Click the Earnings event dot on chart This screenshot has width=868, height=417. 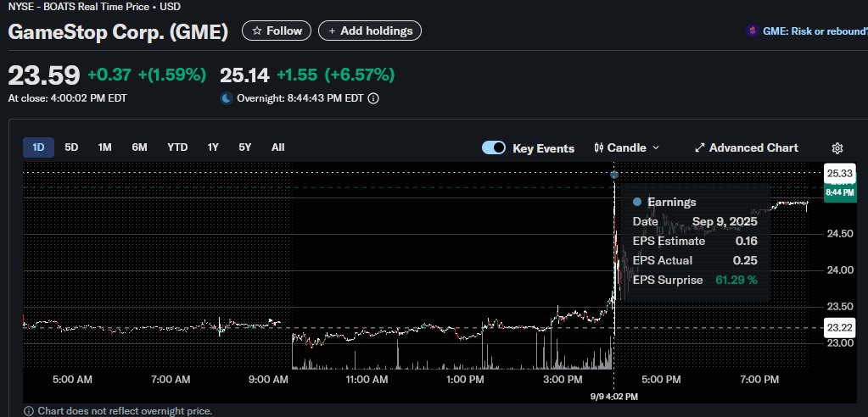(x=614, y=175)
